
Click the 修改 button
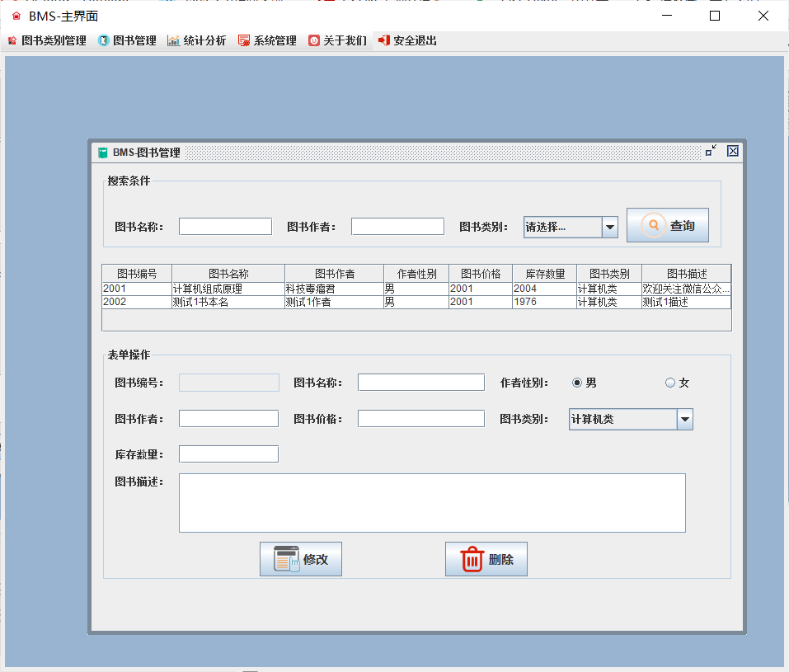pos(301,559)
